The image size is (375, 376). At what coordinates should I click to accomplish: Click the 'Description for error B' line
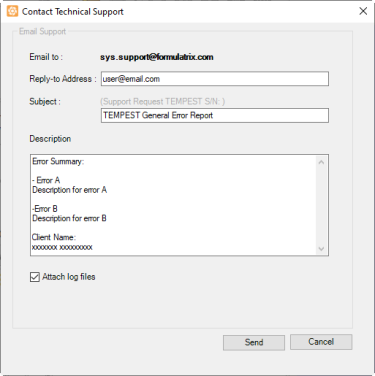[69, 219]
